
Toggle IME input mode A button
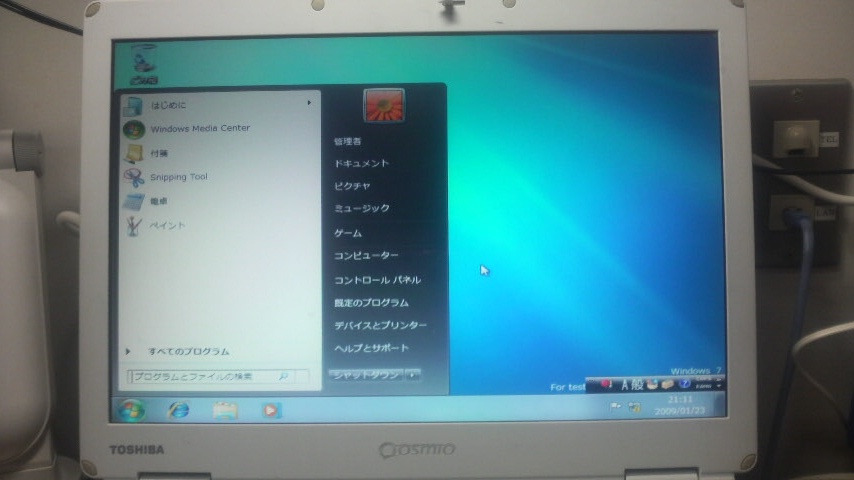(626, 385)
